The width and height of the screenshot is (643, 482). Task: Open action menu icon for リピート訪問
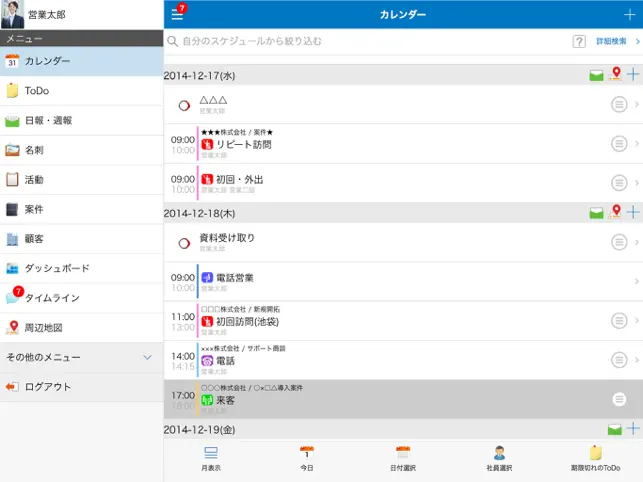coord(619,144)
